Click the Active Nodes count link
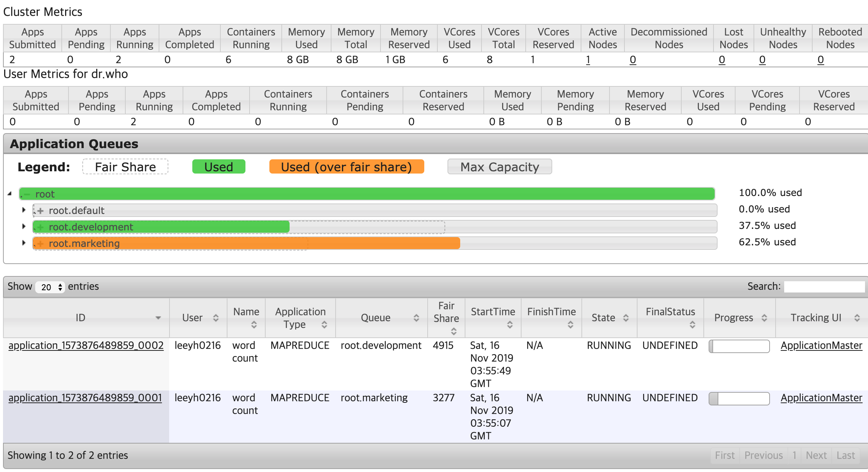The image size is (868, 472). pos(588,60)
